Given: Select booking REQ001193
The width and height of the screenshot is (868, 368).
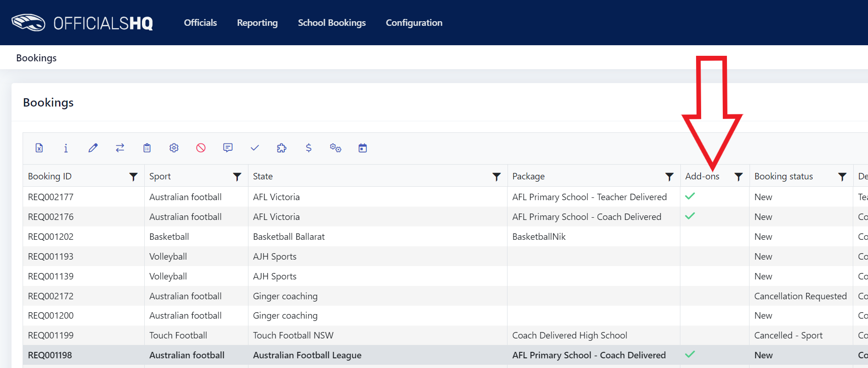Looking at the screenshot, I should click(x=51, y=256).
